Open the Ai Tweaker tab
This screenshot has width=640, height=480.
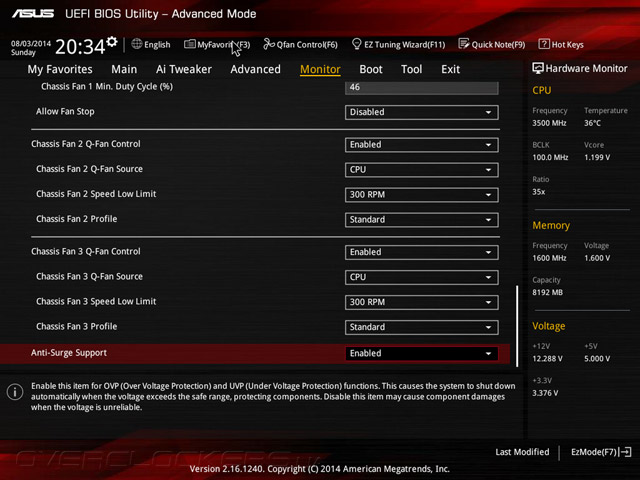point(184,69)
